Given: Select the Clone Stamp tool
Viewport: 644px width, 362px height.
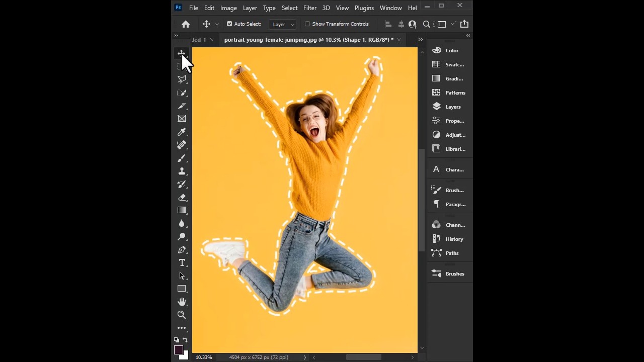Looking at the screenshot, I should [x=182, y=171].
